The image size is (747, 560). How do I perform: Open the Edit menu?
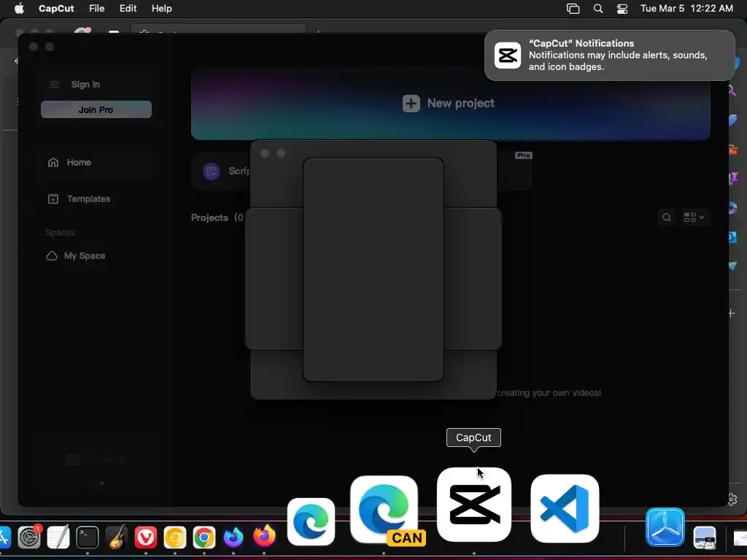tap(128, 9)
